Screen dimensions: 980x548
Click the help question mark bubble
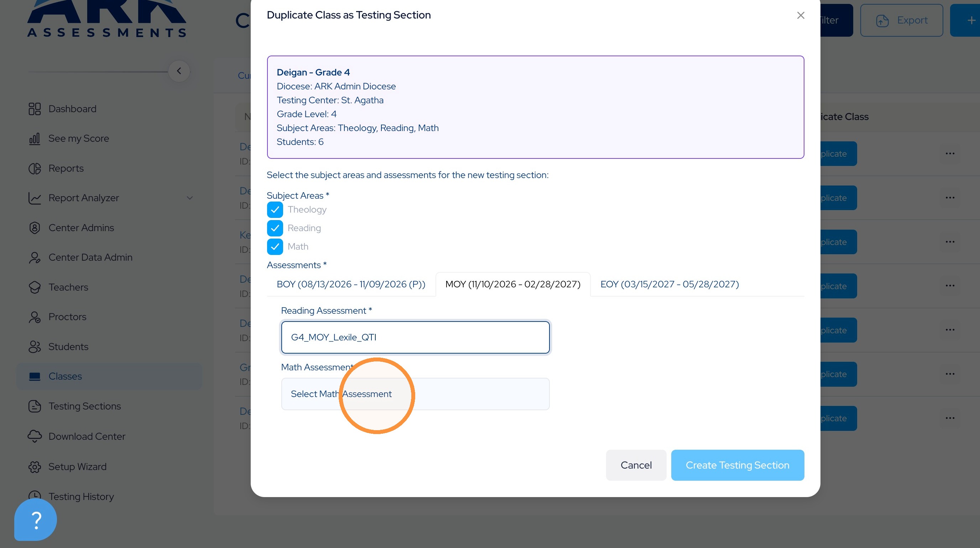coord(35,520)
